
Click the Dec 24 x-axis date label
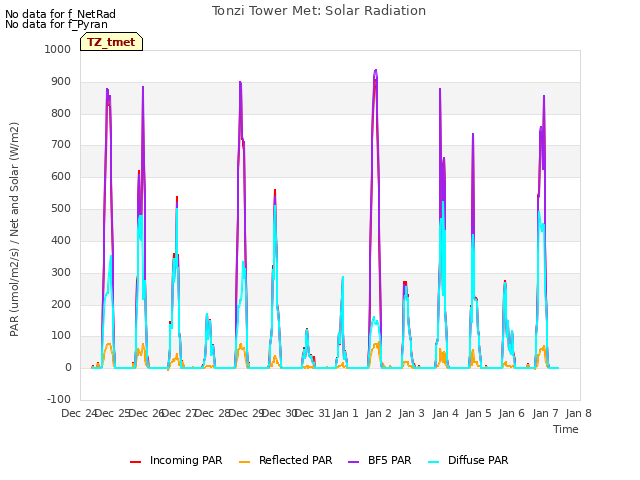pyautogui.click(x=79, y=413)
